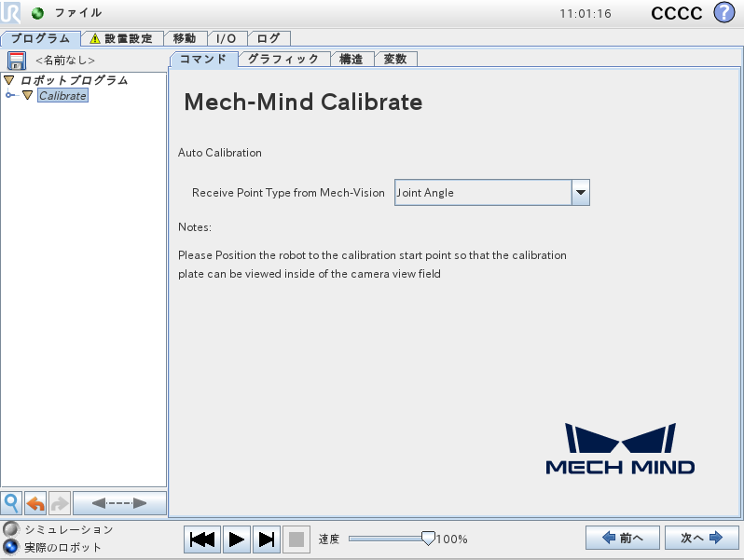Switch to the I/O tab
Image resolution: width=744 pixels, height=560 pixels.
pos(227,38)
